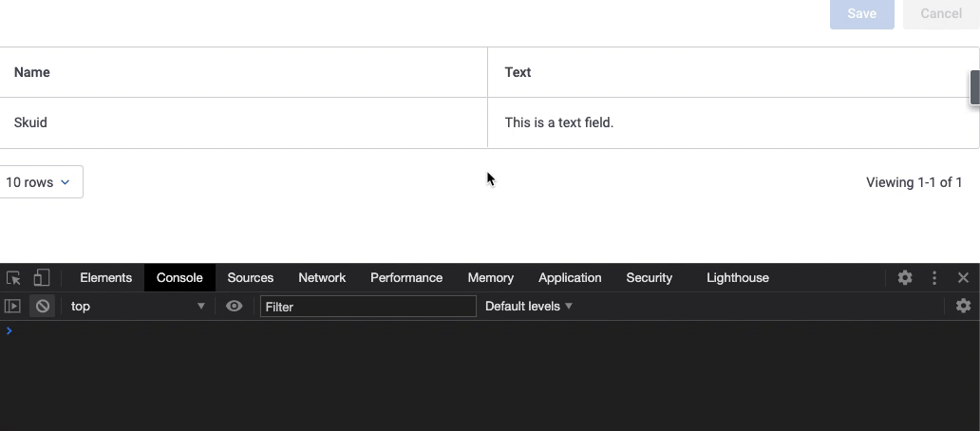The height and width of the screenshot is (431, 980).
Task: Open the DevTools three-dot customize menu
Action: point(934,278)
